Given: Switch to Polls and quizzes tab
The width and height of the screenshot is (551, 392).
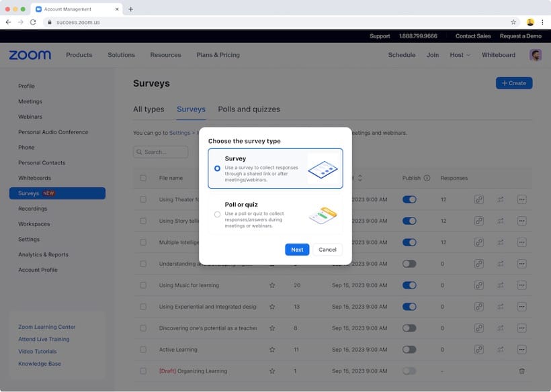Looking at the screenshot, I should click(x=249, y=109).
